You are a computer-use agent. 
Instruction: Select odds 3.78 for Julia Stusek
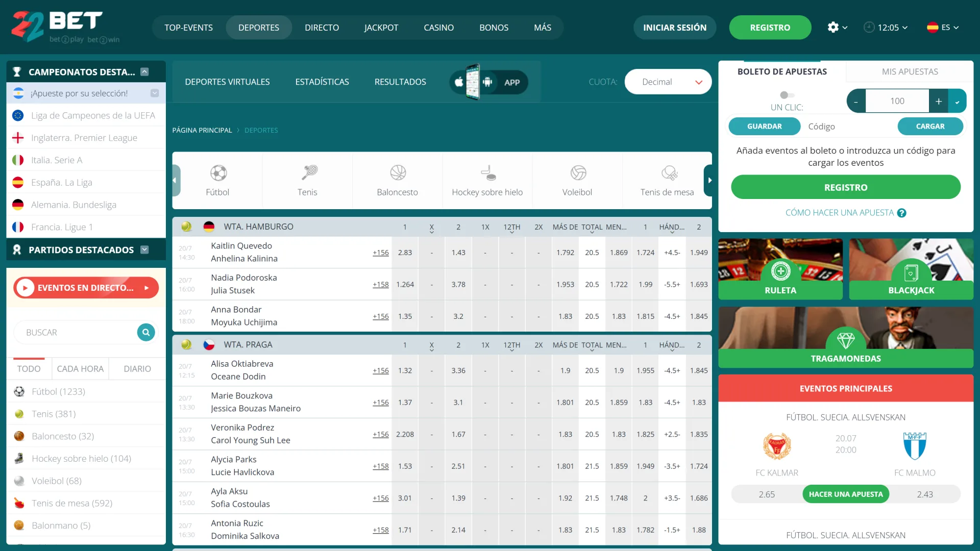458,285
